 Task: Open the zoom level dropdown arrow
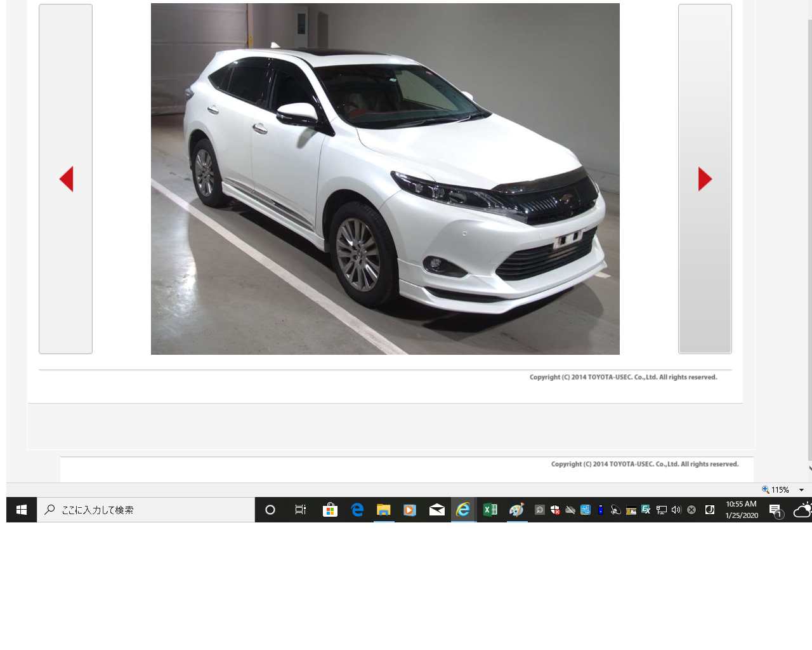pos(801,490)
